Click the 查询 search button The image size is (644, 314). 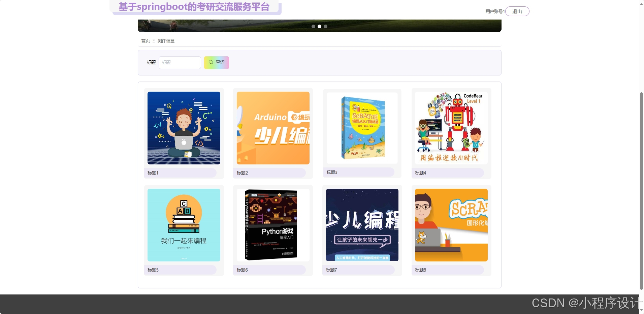pyautogui.click(x=217, y=62)
